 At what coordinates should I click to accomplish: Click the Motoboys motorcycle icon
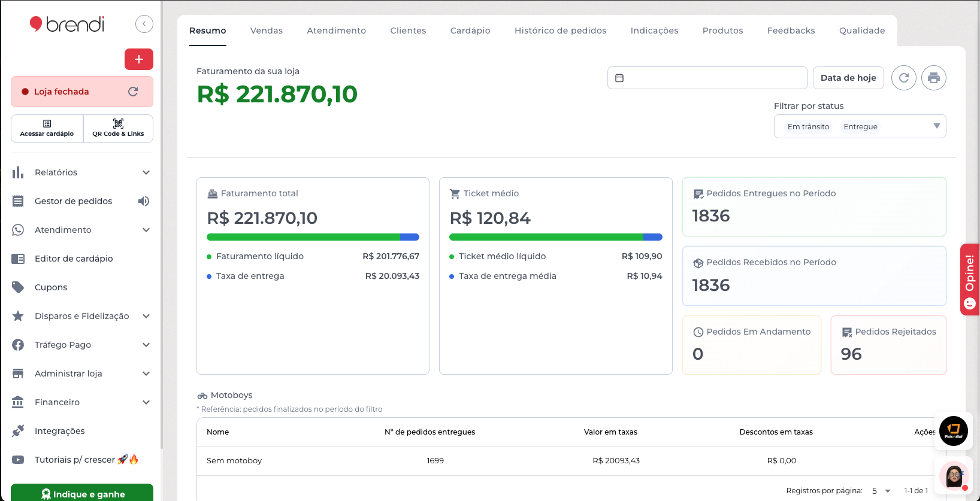coord(202,396)
